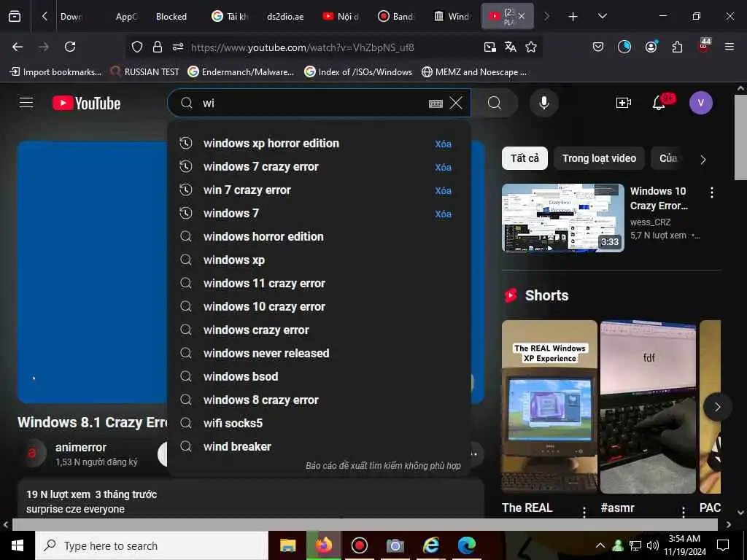The image size is (747, 560).
Task: Translate page using translate icon
Action: click(x=510, y=47)
